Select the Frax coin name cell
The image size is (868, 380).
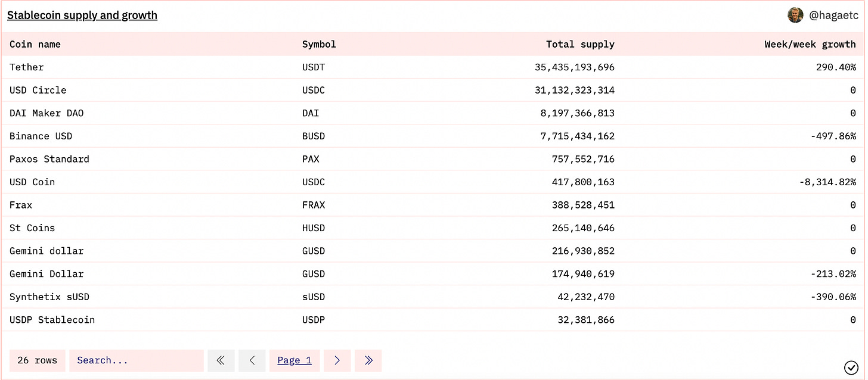[x=21, y=205]
